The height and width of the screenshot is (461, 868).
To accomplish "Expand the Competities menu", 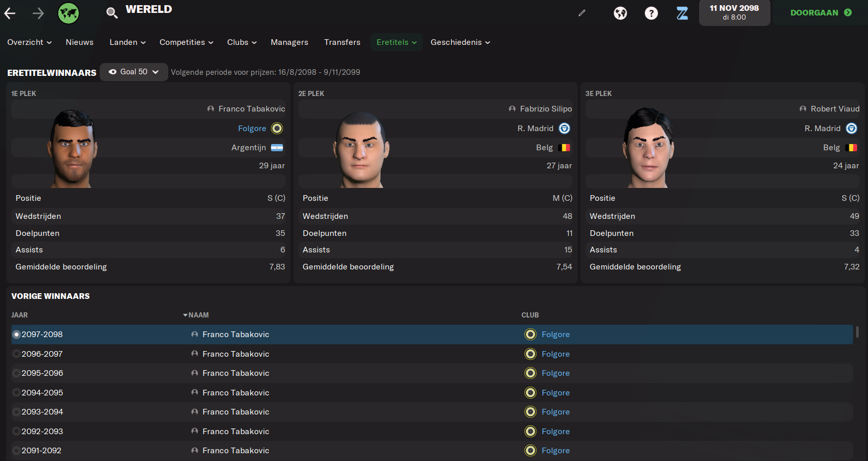I will point(186,42).
